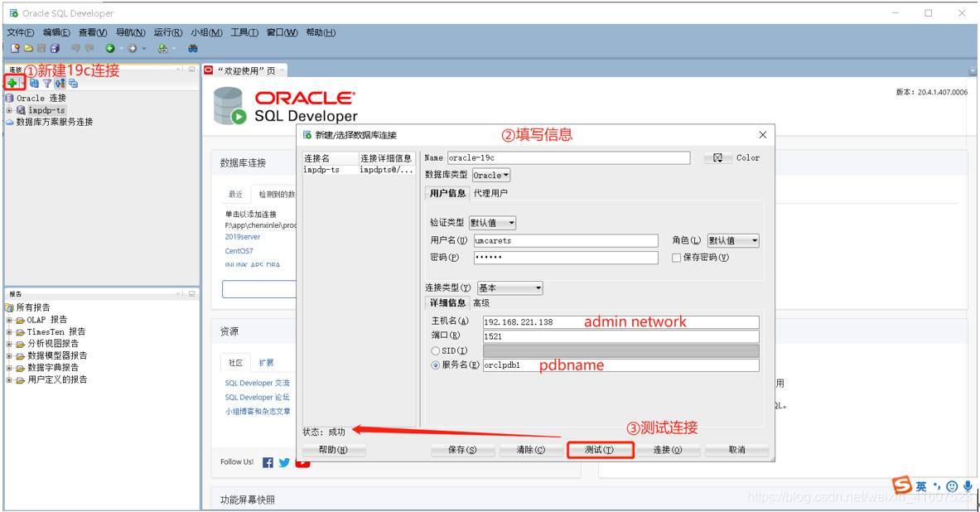Click the SQL Worksheet toolbar icon
Screen dimensions: 980x512
point(162,48)
